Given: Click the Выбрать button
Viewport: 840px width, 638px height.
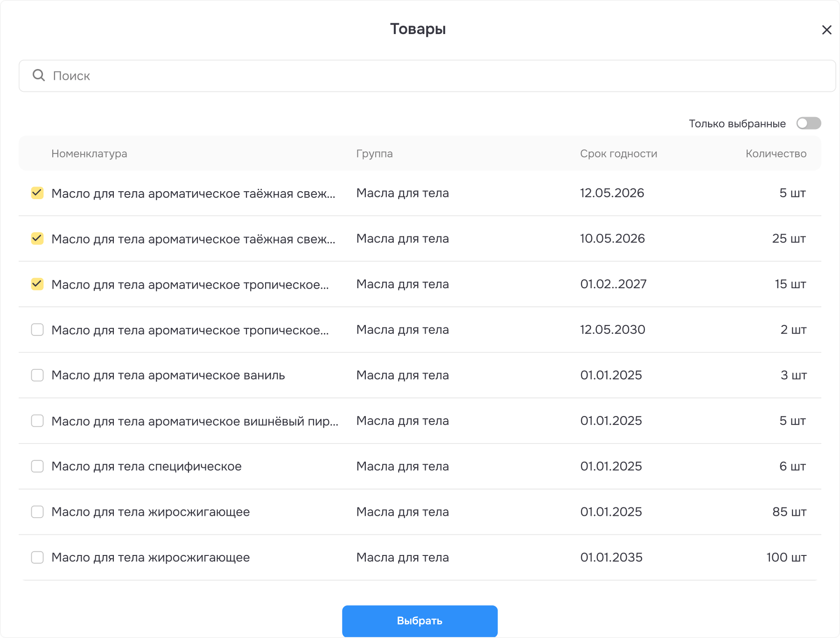Looking at the screenshot, I should 420,621.
